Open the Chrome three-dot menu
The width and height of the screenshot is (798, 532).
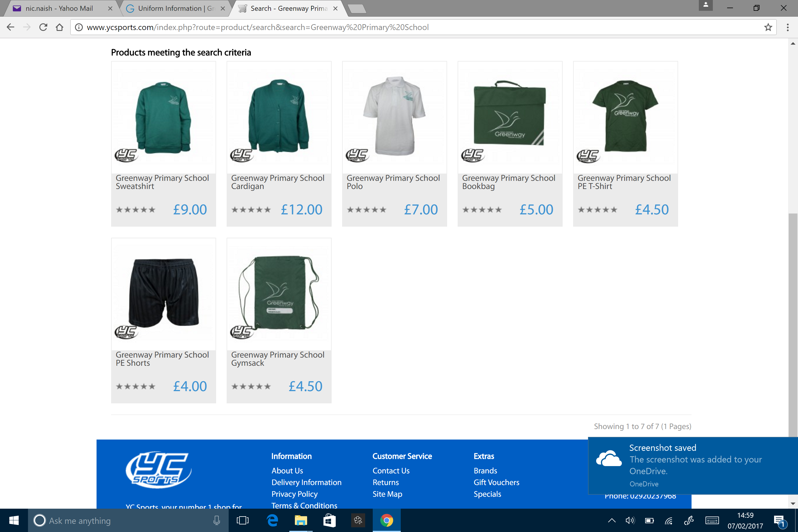pos(787,27)
